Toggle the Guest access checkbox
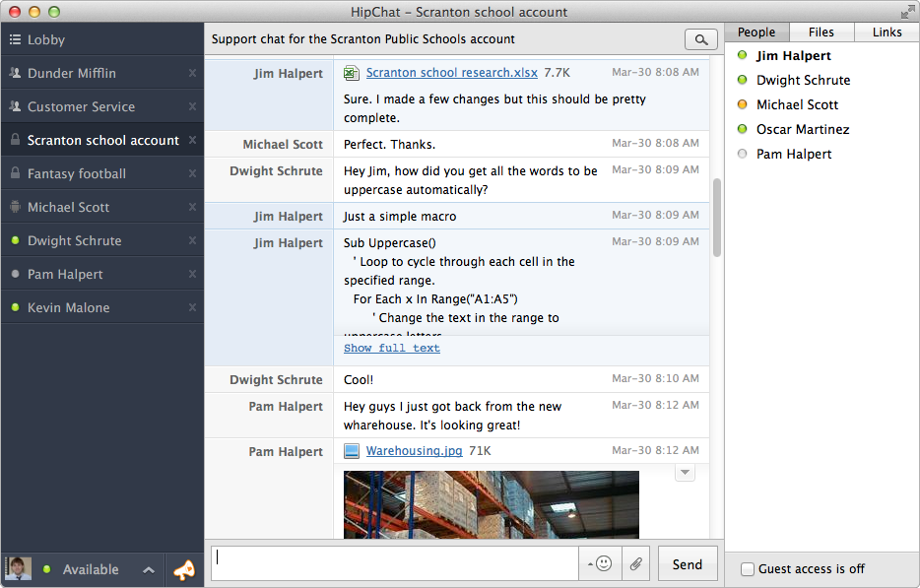Screen dimensions: 920x588 pos(747,568)
